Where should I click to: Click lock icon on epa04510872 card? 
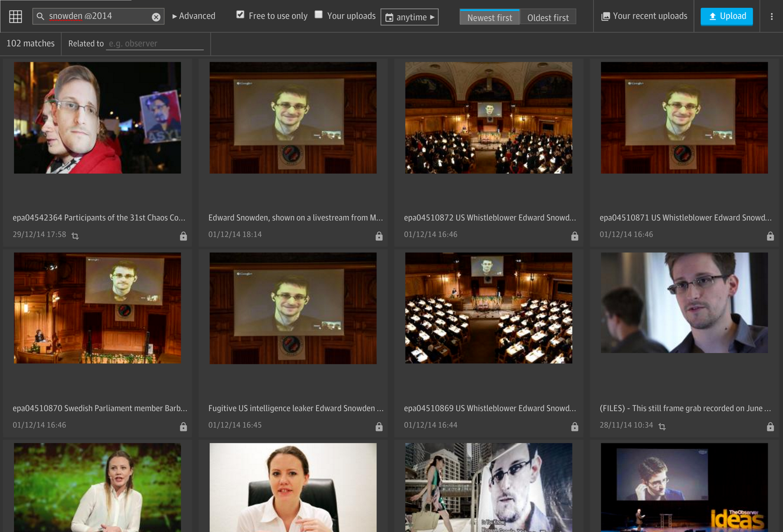(x=574, y=236)
